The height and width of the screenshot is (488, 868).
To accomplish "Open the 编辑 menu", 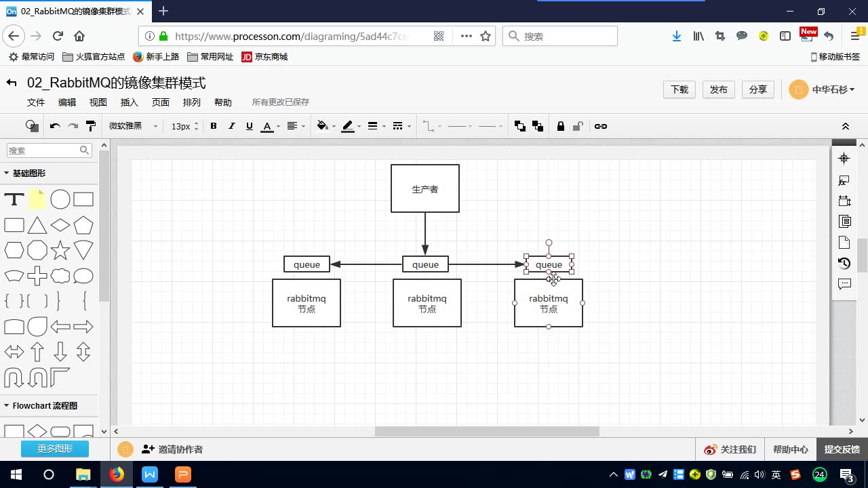I will pyautogui.click(x=67, y=102).
